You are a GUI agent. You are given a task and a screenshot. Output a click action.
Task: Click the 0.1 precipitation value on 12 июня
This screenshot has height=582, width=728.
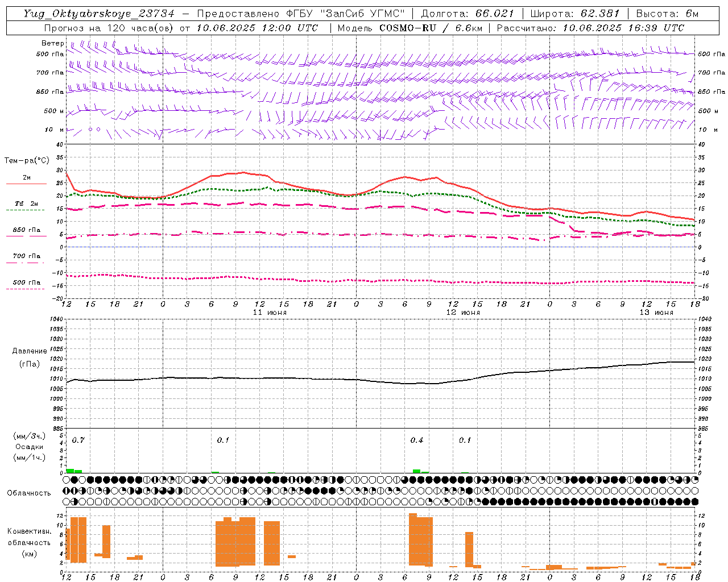[x=465, y=440]
